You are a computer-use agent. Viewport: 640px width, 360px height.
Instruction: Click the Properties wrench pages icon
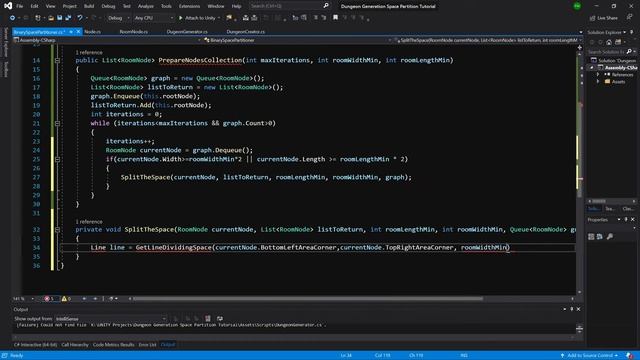[610, 237]
